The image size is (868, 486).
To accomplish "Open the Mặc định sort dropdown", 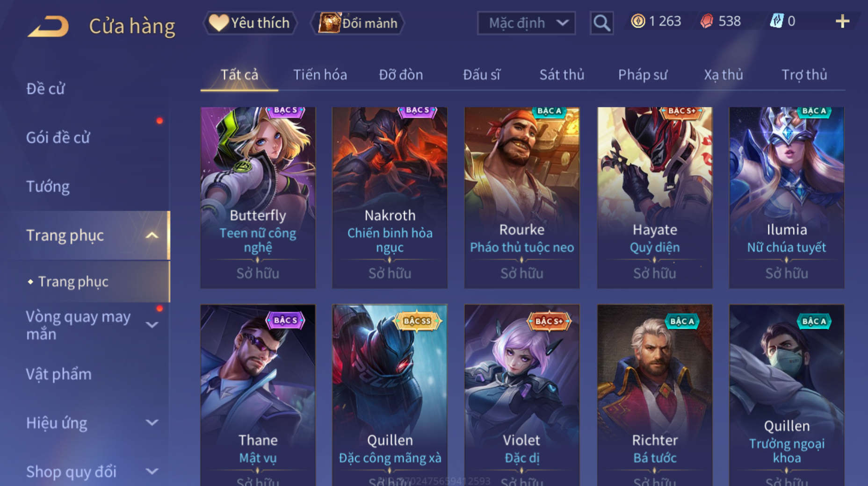I will point(526,22).
